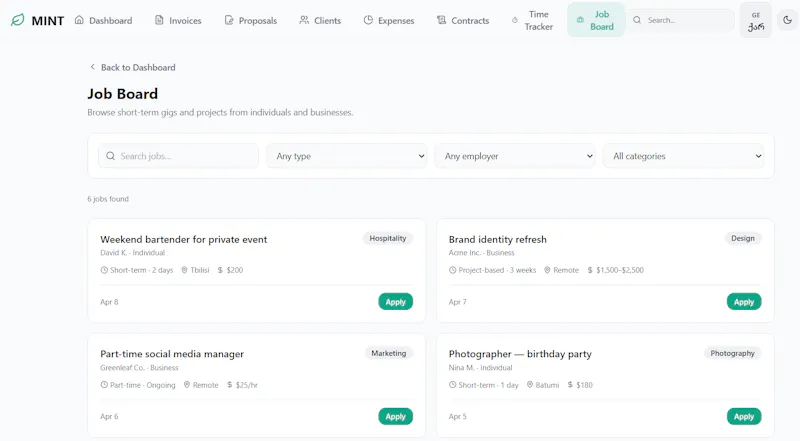This screenshot has height=441, width=800.
Task: Open Part-time social media manager title
Action: pyautogui.click(x=172, y=354)
